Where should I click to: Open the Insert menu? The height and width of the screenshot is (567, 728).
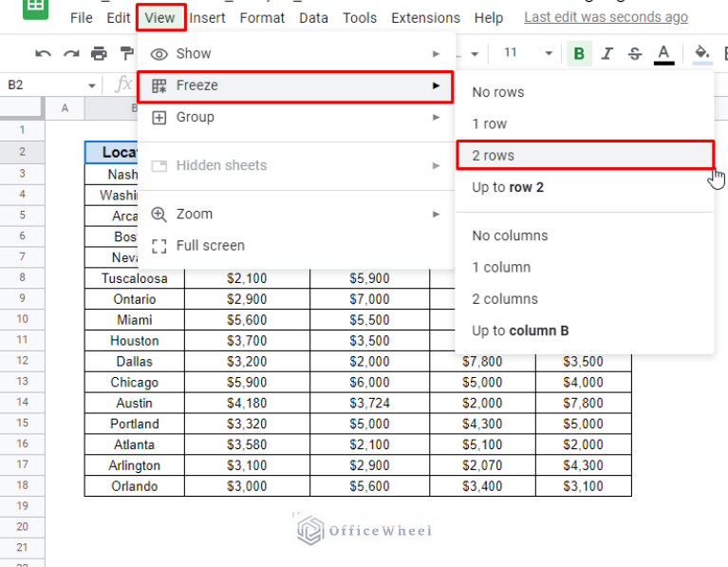[207, 18]
